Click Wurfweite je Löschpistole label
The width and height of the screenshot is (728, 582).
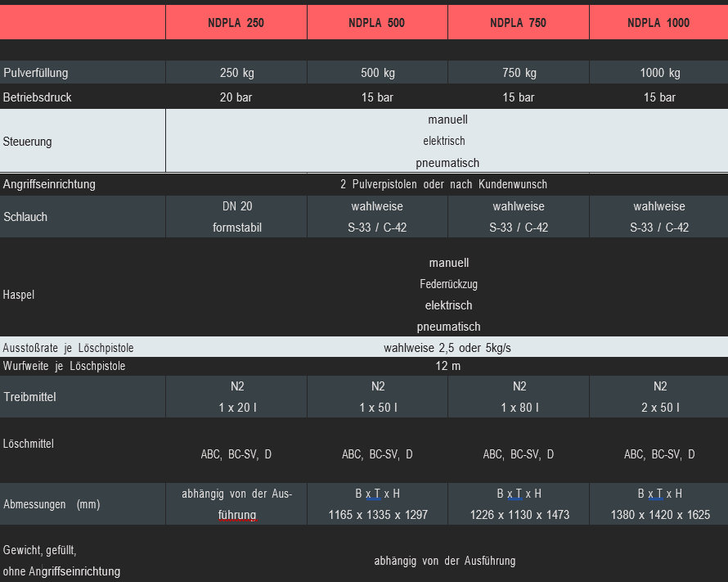coord(64,366)
